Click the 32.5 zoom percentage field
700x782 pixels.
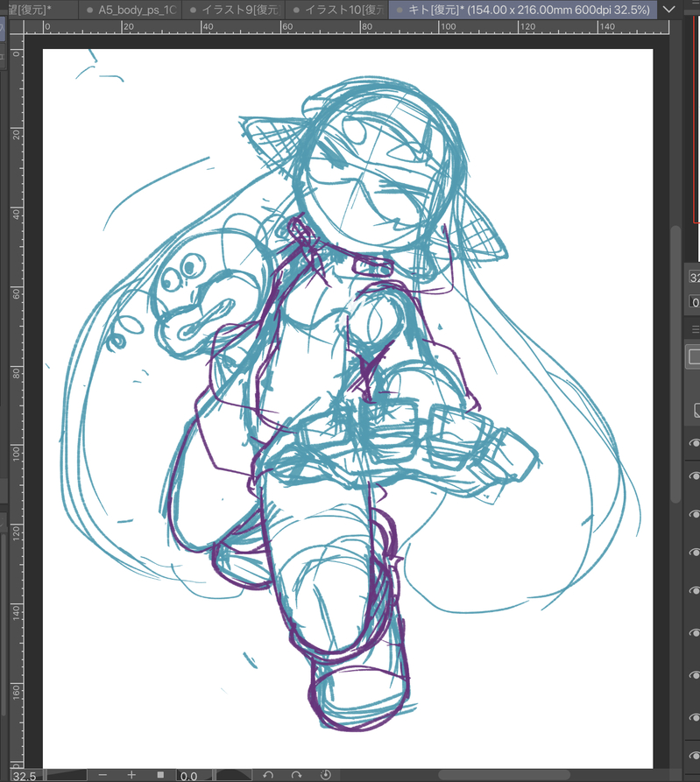tap(25, 776)
